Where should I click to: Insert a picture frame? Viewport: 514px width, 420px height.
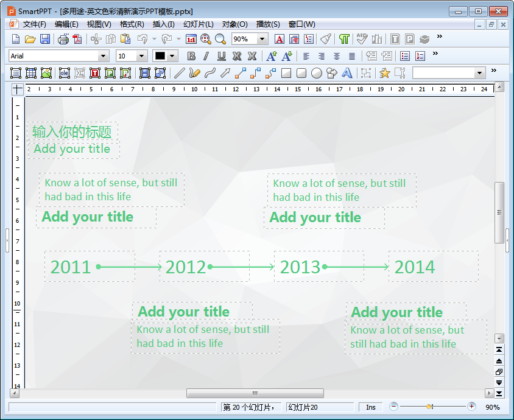[46, 73]
